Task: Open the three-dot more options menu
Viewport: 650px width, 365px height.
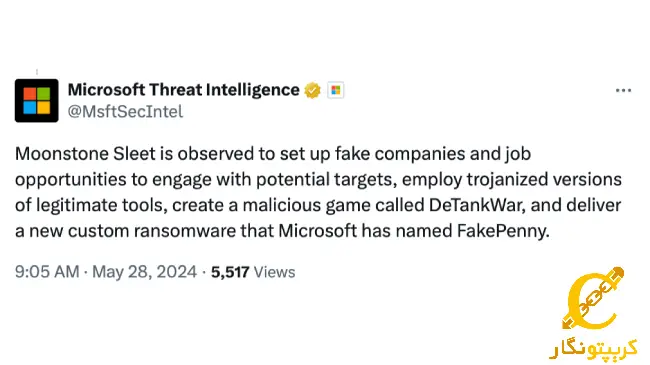Action: coord(623,90)
